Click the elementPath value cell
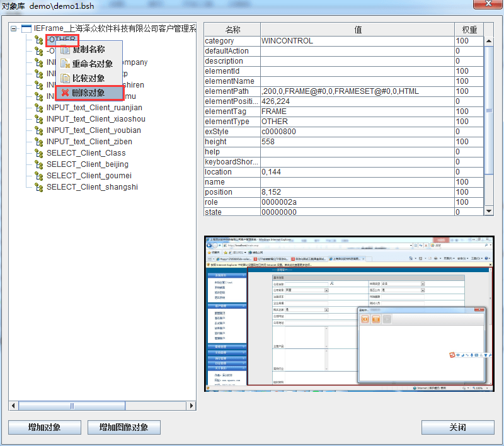Image resolution: width=504 pixels, height=446 pixels. [357, 91]
